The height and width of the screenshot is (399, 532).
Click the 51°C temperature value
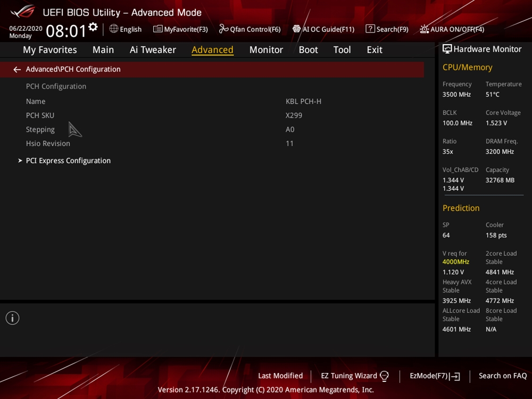492,95
